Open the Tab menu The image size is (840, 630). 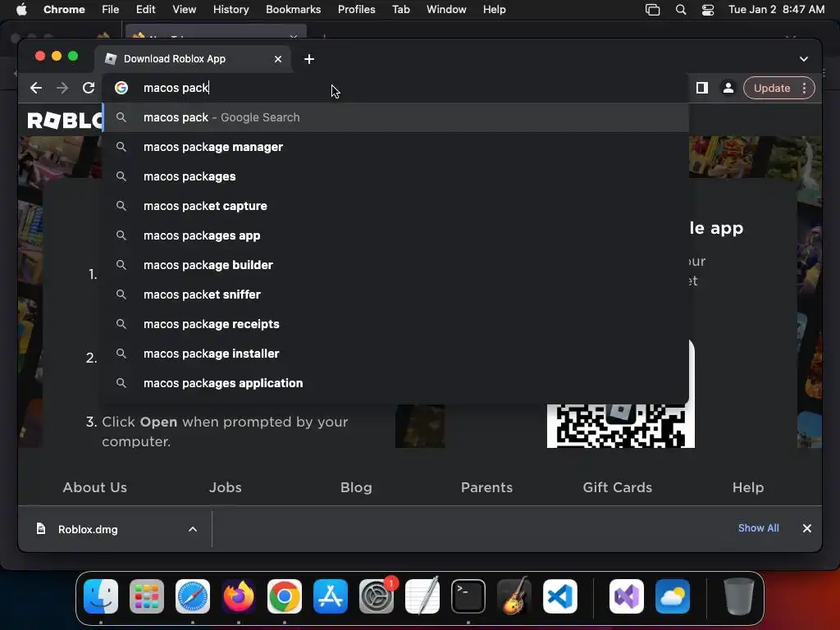(x=400, y=10)
